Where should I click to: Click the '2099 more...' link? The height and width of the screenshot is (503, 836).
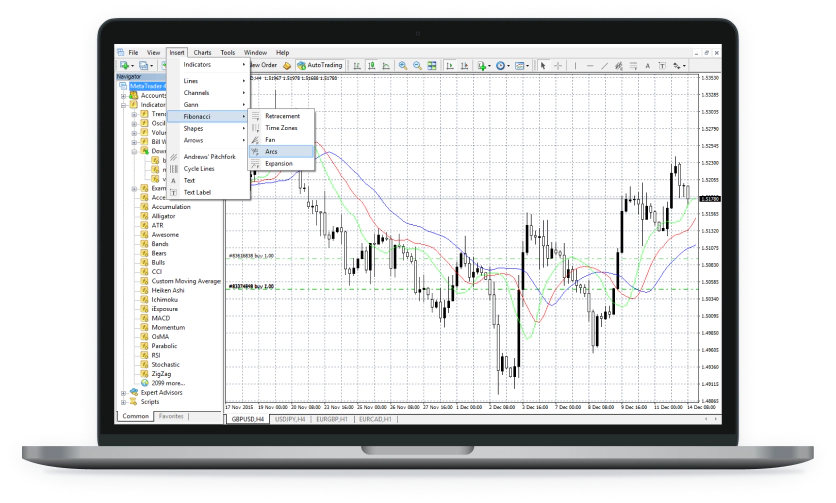click(166, 382)
